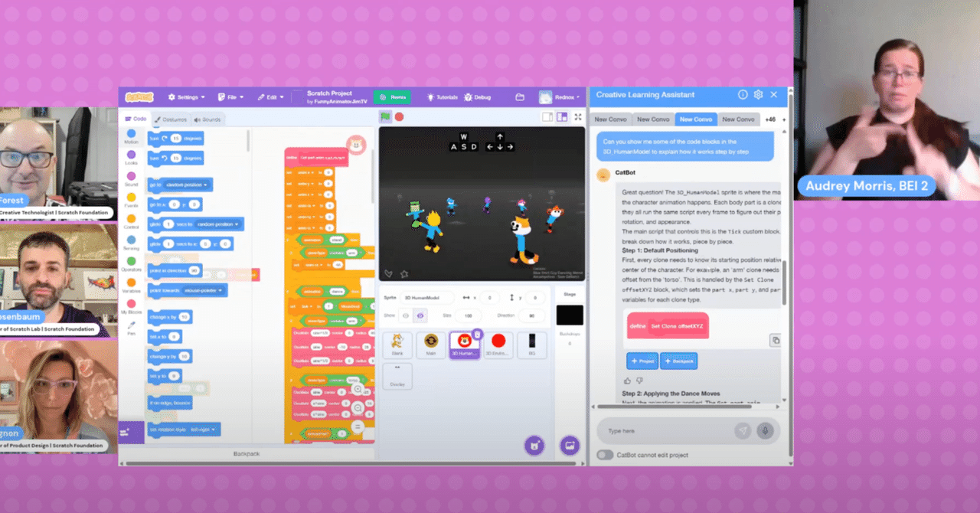Show the sprite with open-eye button
Screen dimensions: 980x513
tap(406, 315)
